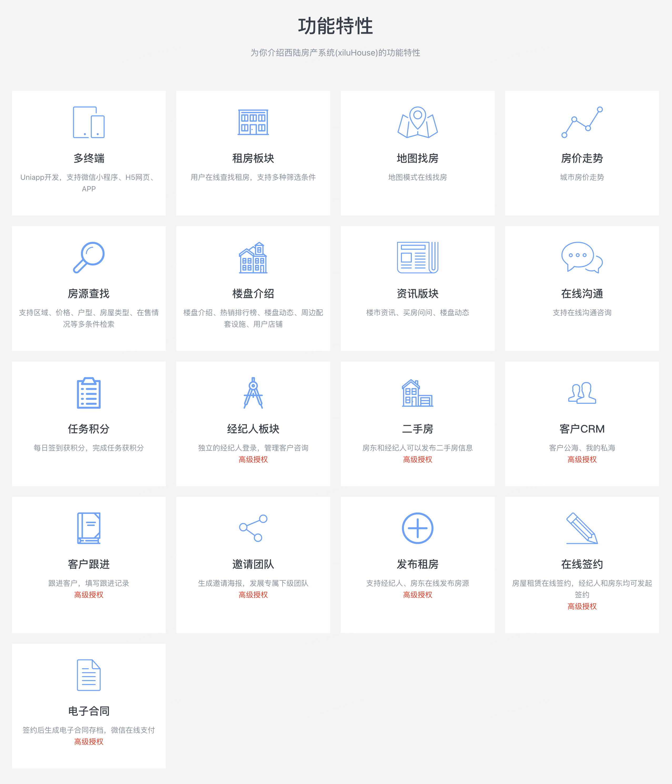
Task: Click the 楼盘介绍 card title
Action: (x=253, y=294)
